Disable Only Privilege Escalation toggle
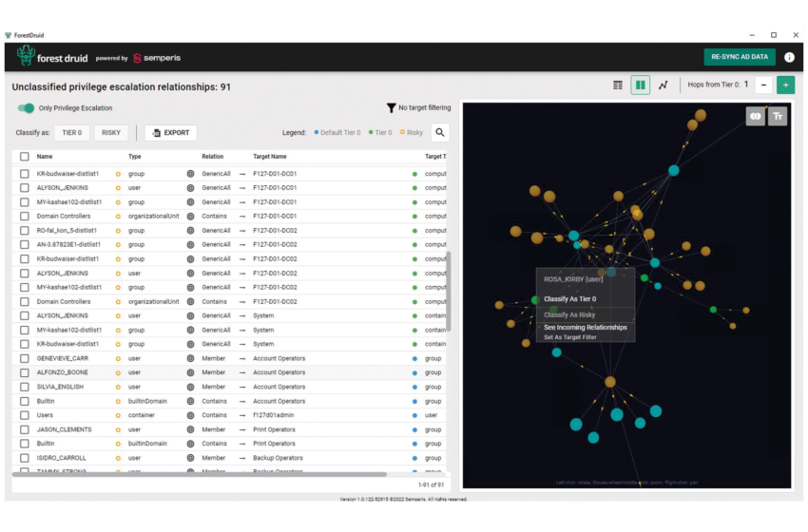The image size is (808, 532). tap(27, 108)
